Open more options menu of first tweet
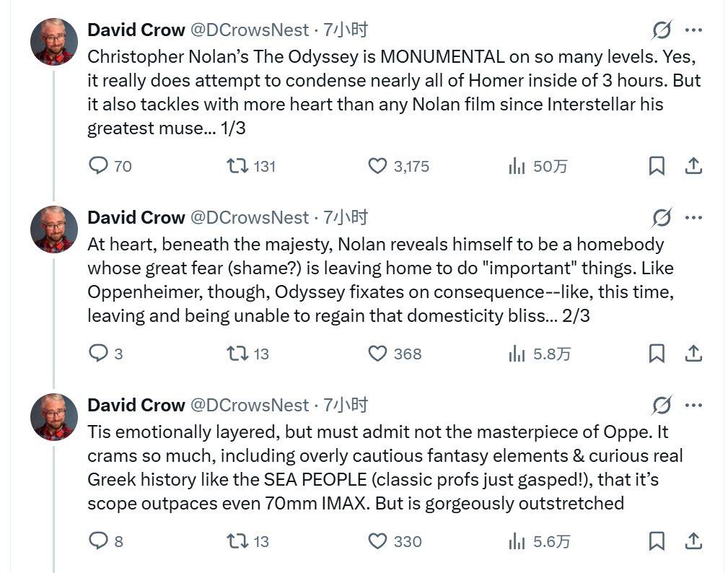Screen dimensions: 728x573 (693, 30)
